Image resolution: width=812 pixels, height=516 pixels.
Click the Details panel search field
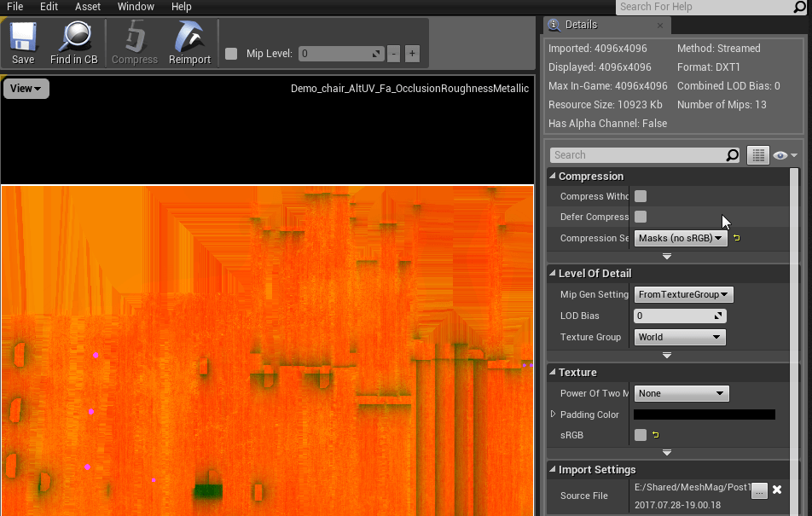[638, 155]
